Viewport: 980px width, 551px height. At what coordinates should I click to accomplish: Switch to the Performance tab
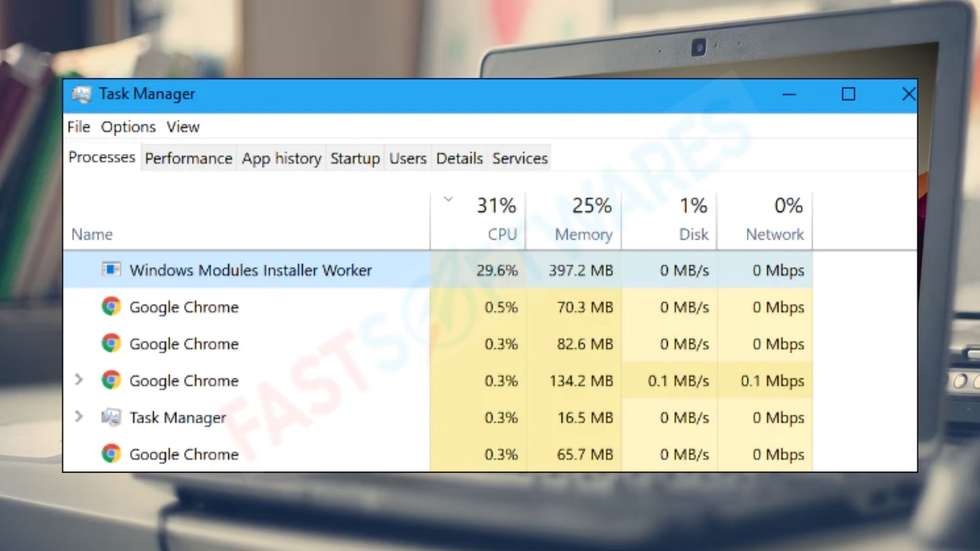188,159
